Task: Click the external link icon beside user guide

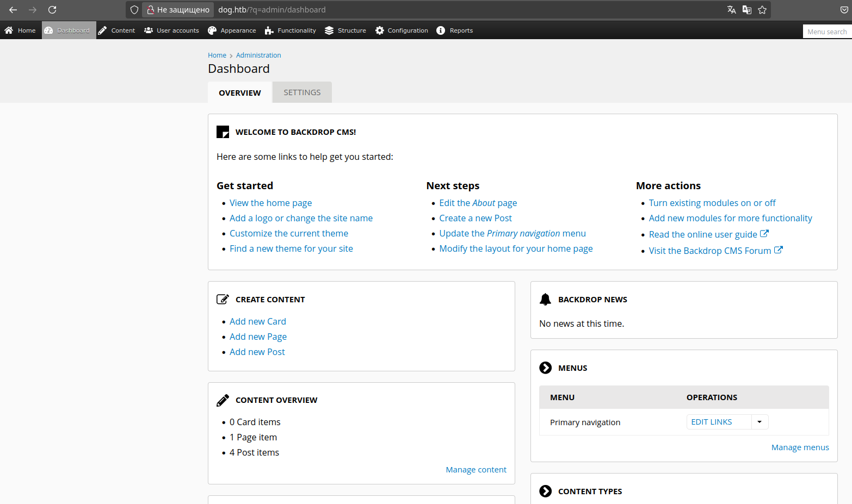Action: click(x=764, y=233)
